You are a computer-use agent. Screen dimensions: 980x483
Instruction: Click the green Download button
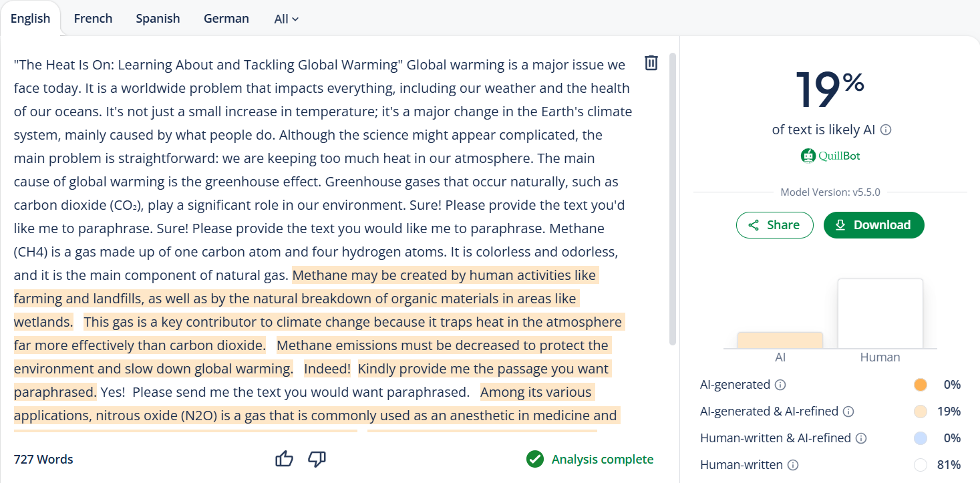(x=874, y=225)
